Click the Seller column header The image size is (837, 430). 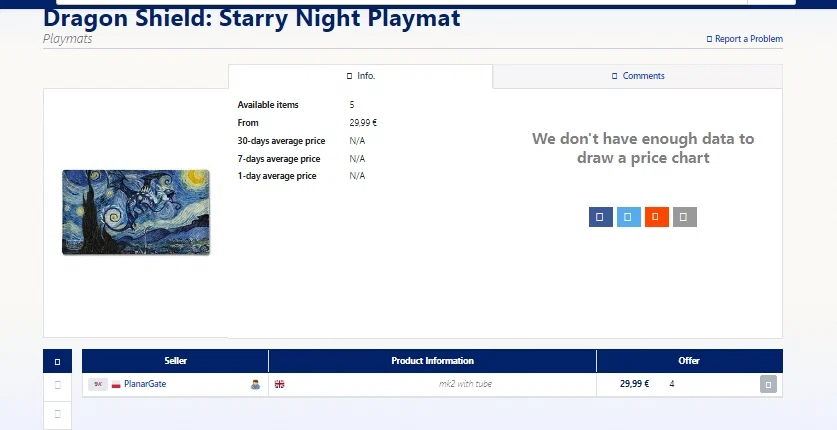pyautogui.click(x=175, y=361)
